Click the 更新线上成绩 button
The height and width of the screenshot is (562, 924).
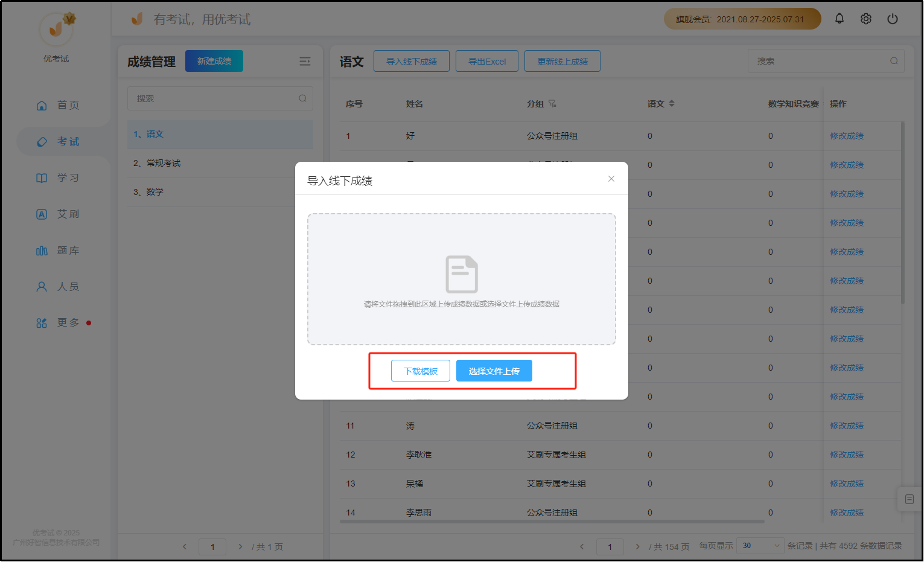(x=562, y=61)
